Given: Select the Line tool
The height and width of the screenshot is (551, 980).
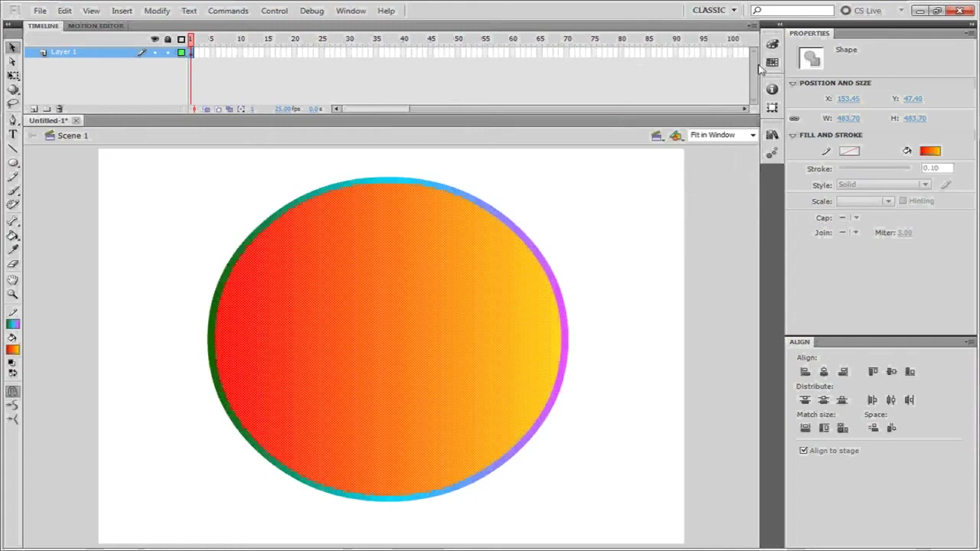Looking at the screenshot, I should click(x=12, y=148).
